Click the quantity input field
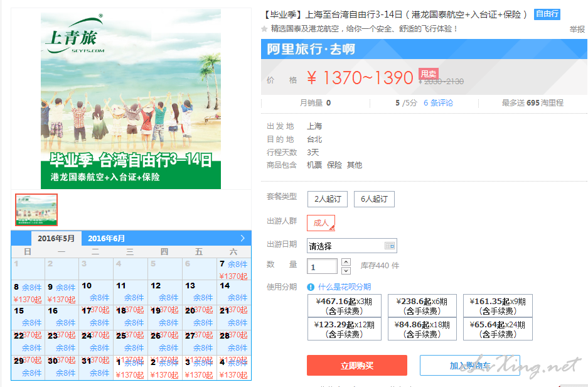 point(322,266)
